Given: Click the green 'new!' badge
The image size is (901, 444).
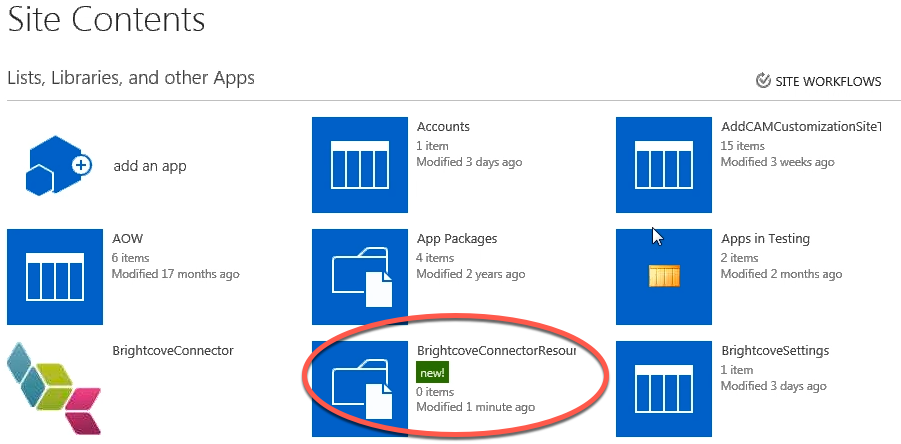Looking at the screenshot, I should pyautogui.click(x=433, y=372).
